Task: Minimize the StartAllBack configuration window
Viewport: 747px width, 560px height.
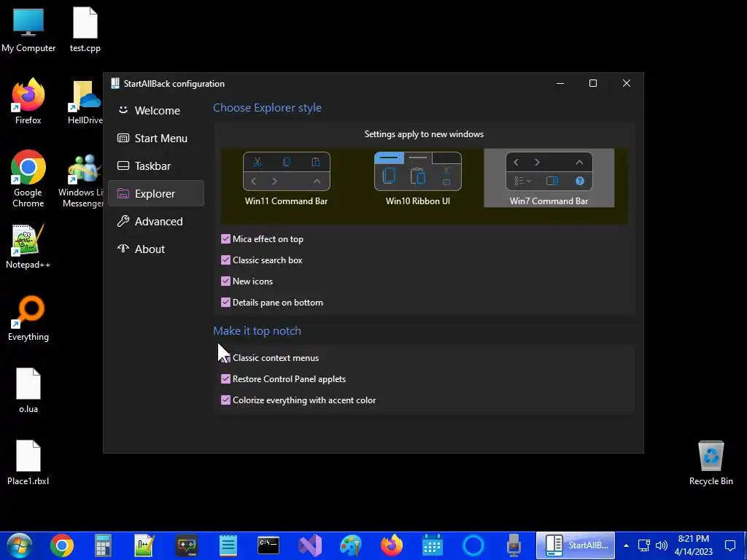Action: (x=560, y=83)
